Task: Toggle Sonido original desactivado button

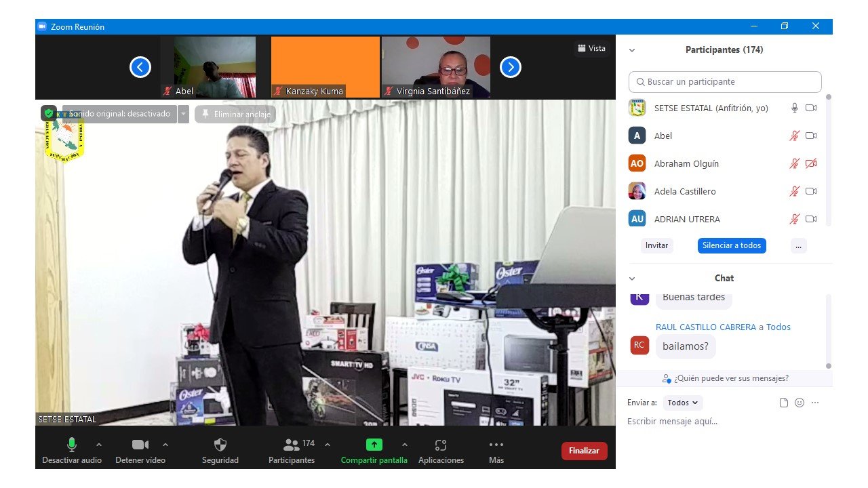Action: 119,114
